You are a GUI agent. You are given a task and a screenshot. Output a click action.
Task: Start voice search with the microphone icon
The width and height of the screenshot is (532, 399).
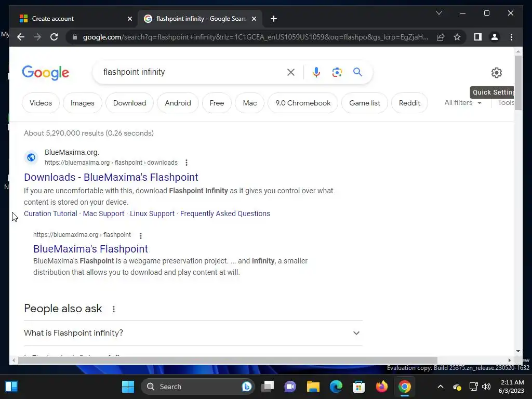pyautogui.click(x=316, y=72)
